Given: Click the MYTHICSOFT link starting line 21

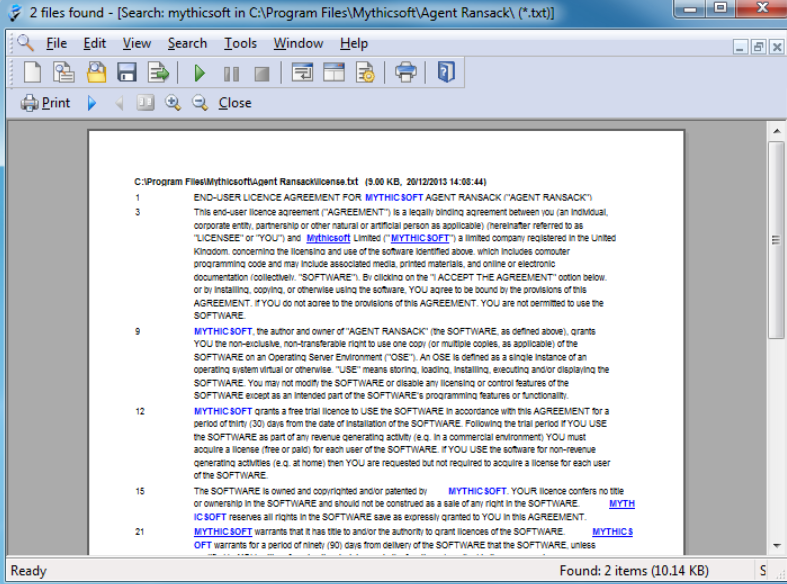Looking at the screenshot, I should click(223, 531).
